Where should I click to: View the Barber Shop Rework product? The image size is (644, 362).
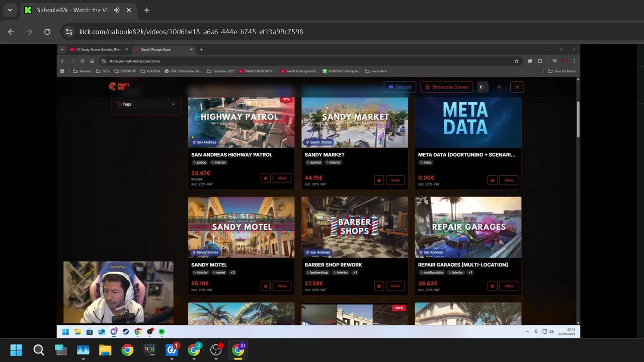pyautogui.click(x=395, y=286)
